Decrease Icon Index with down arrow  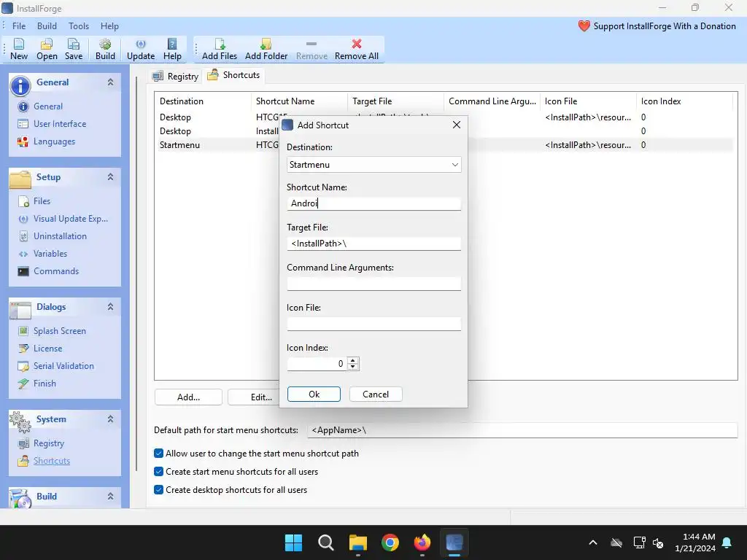pos(353,367)
